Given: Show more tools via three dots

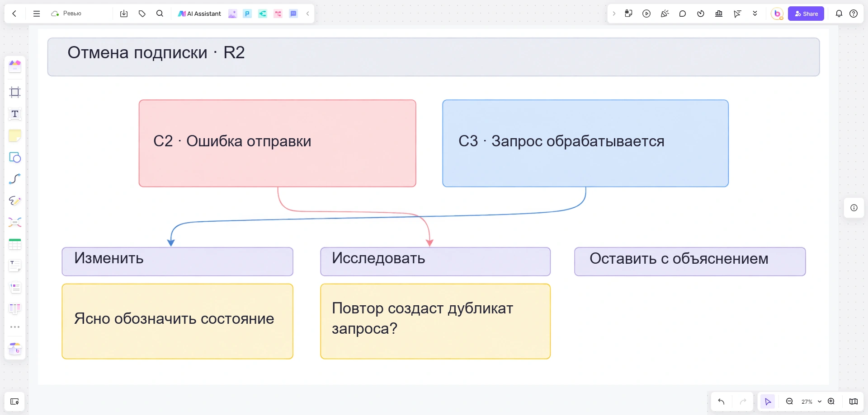Looking at the screenshot, I should (15, 327).
